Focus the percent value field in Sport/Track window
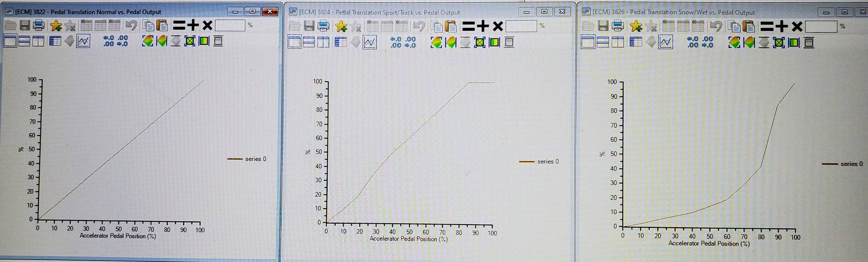The image size is (868, 262). (521, 26)
